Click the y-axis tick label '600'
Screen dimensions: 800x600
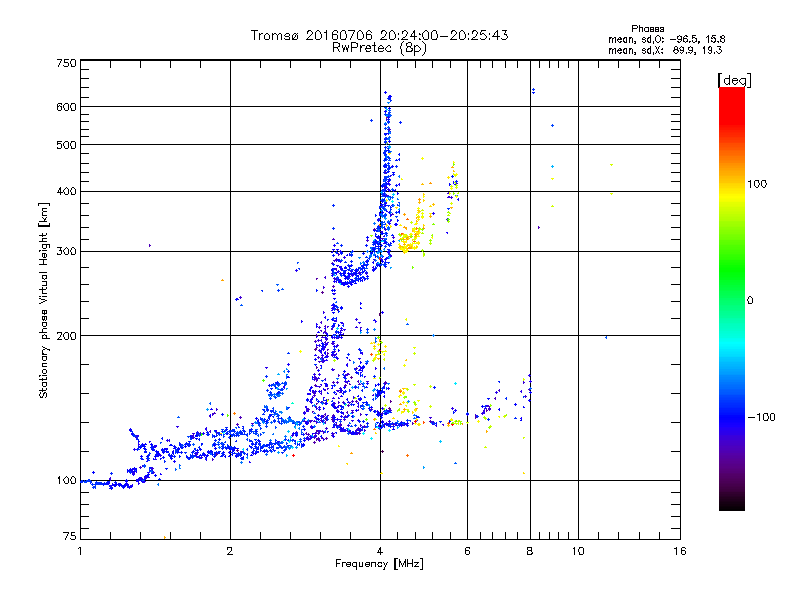[66, 107]
